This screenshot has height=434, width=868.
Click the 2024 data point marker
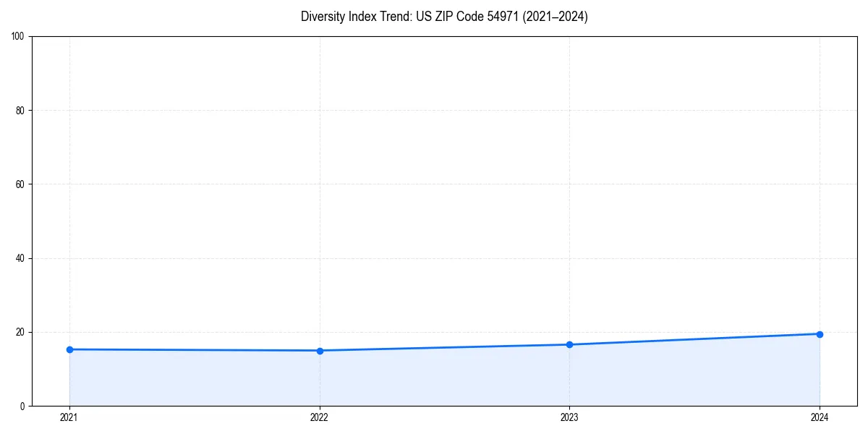(820, 333)
